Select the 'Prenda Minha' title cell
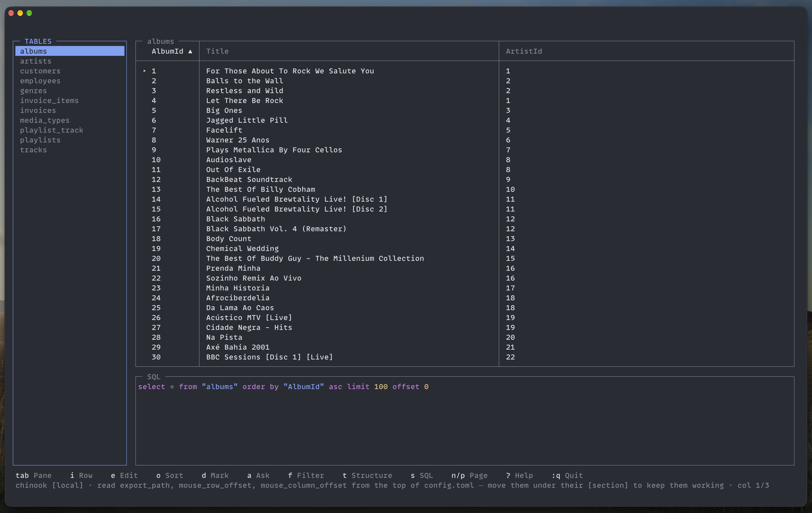812x513 pixels. click(x=233, y=269)
